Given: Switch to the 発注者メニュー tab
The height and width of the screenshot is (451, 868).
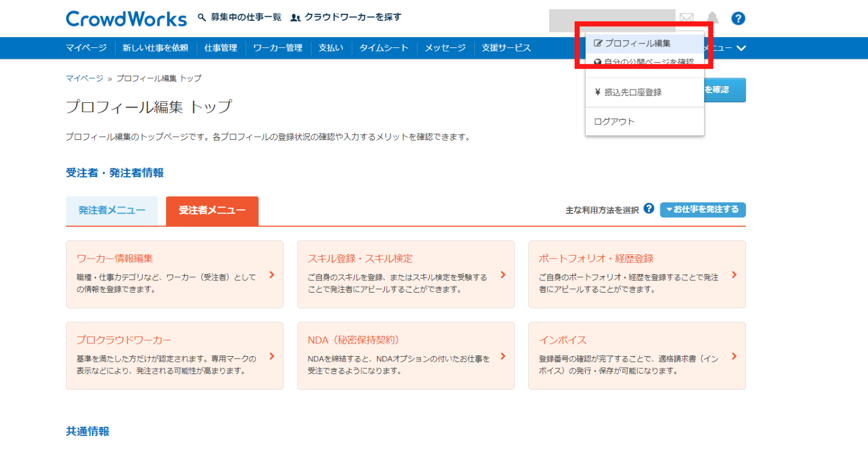Looking at the screenshot, I should pos(112,210).
